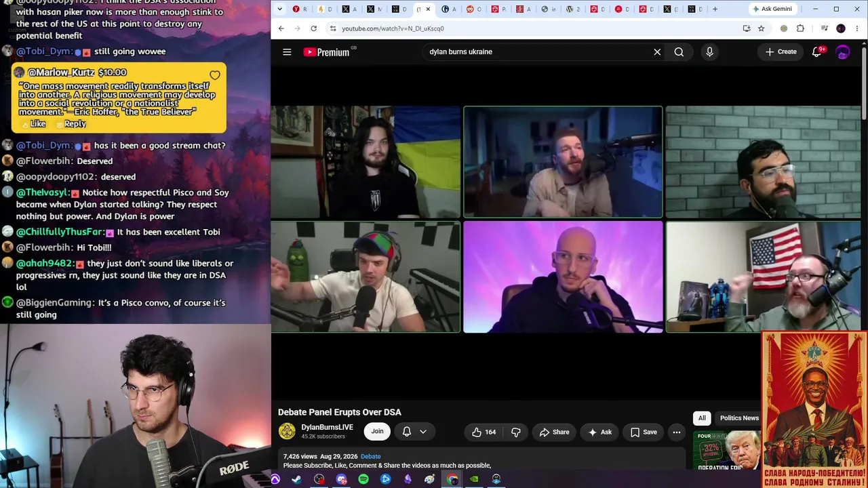868x488 pixels.
Task: Click the video title 'Debate Panel Erupts Over DSA'
Action: (x=340, y=412)
